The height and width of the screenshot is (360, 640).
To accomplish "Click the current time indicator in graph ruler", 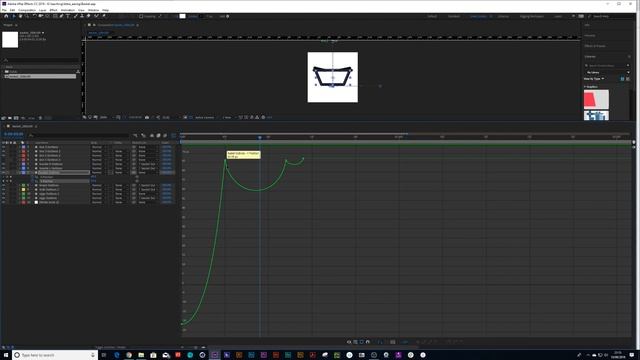I will [x=260, y=138].
